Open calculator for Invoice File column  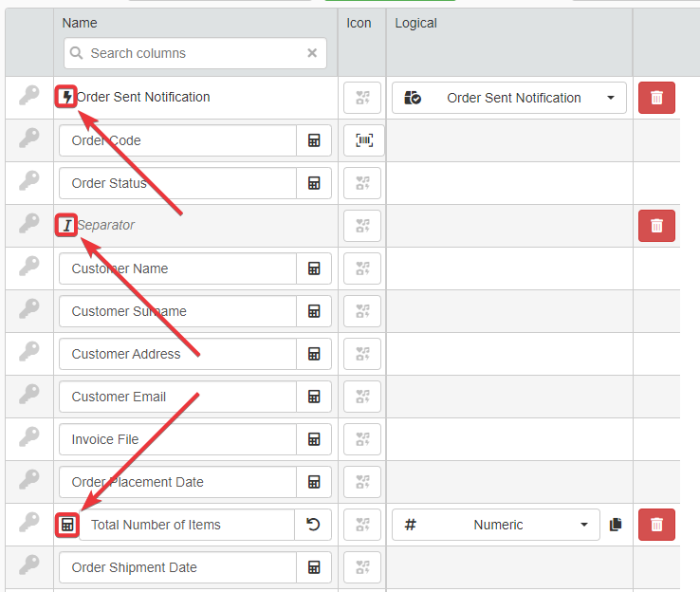(x=314, y=439)
